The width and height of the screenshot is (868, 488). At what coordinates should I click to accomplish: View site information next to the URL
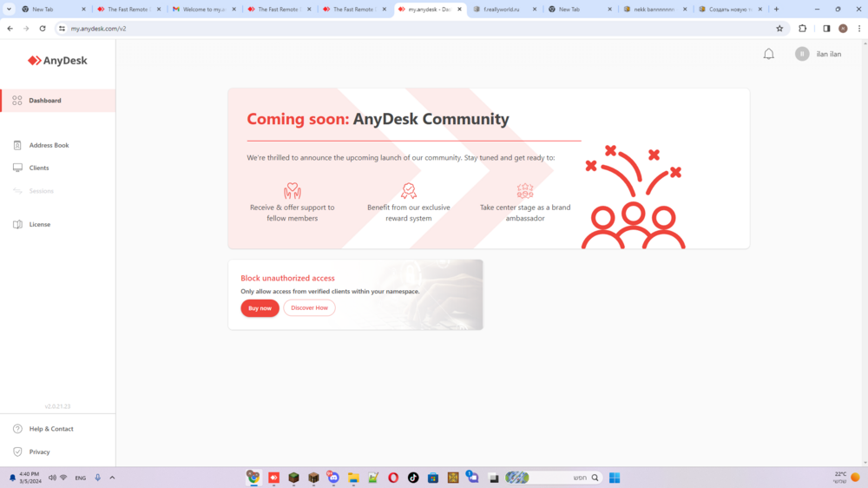(x=62, y=29)
